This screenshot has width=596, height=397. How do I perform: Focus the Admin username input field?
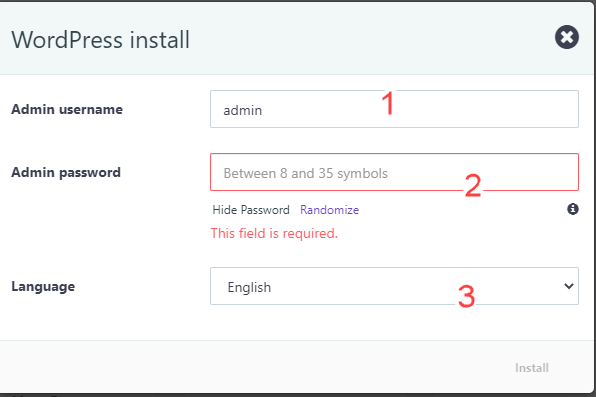click(394, 109)
